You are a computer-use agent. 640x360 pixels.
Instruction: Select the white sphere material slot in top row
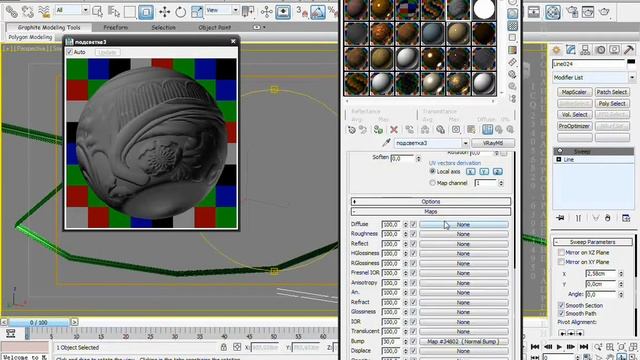pos(484,9)
